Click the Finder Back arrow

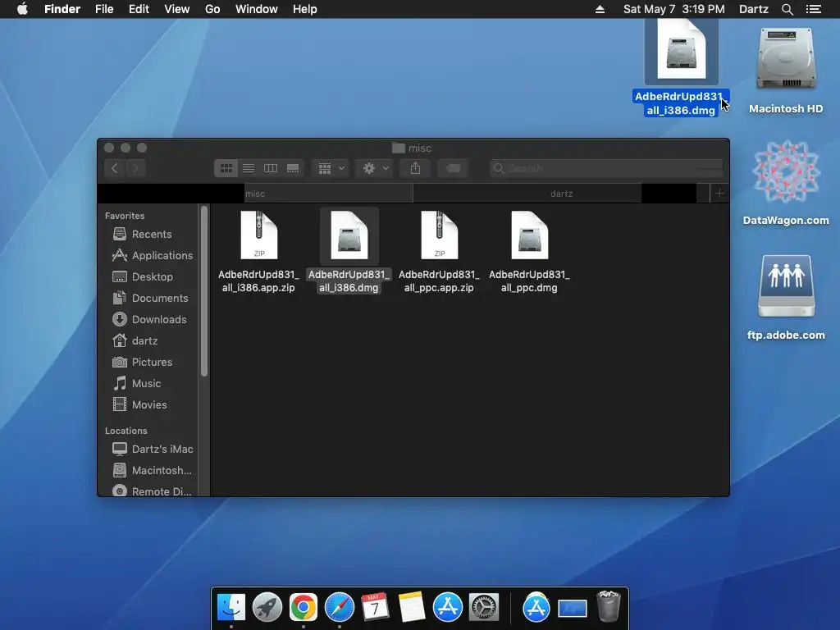coord(114,168)
